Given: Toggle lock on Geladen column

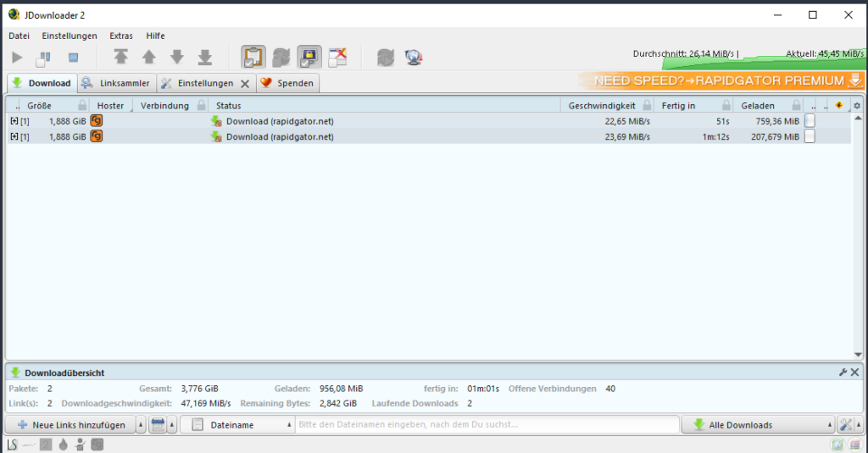Looking at the screenshot, I should 796,105.
